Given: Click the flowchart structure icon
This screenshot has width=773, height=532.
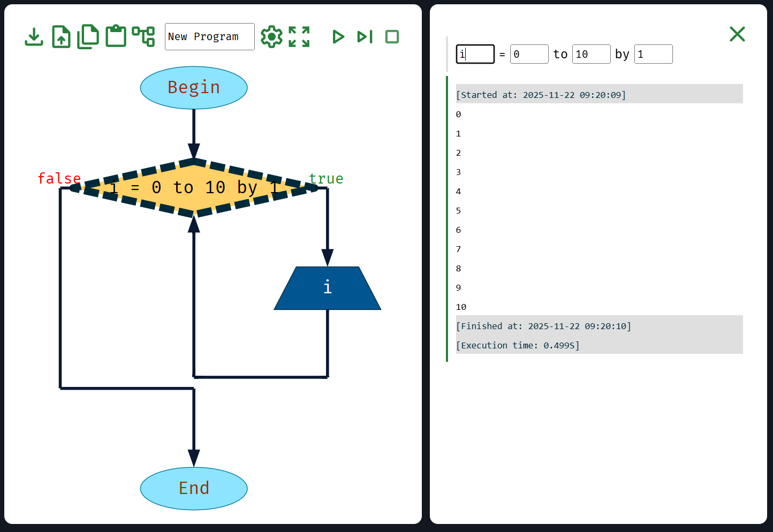Looking at the screenshot, I should coord(143,37).
